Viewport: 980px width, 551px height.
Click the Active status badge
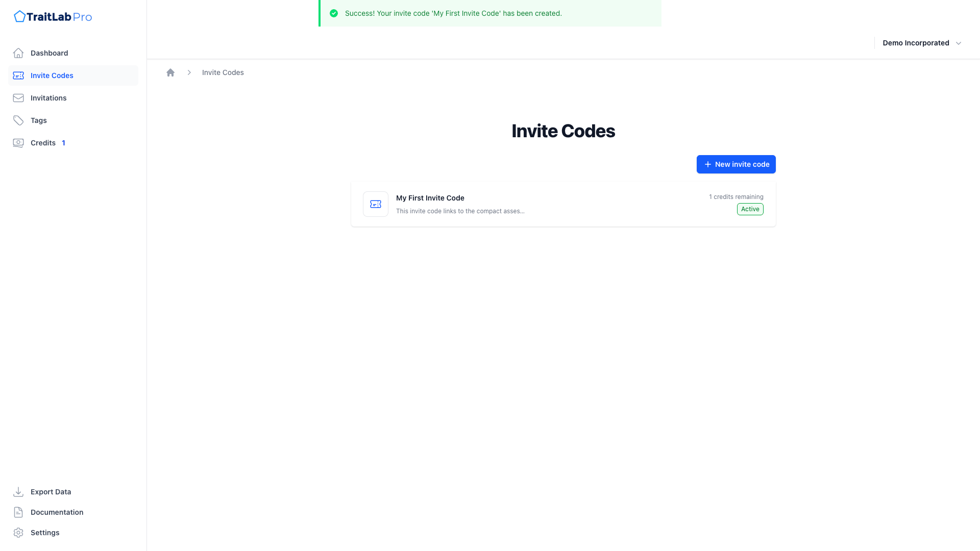point(750,209)
